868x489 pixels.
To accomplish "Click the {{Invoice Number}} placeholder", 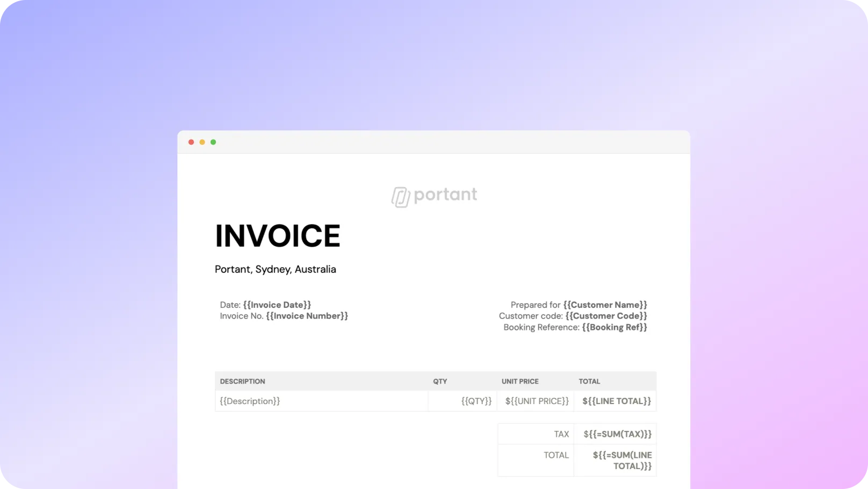I will [307, 316].
